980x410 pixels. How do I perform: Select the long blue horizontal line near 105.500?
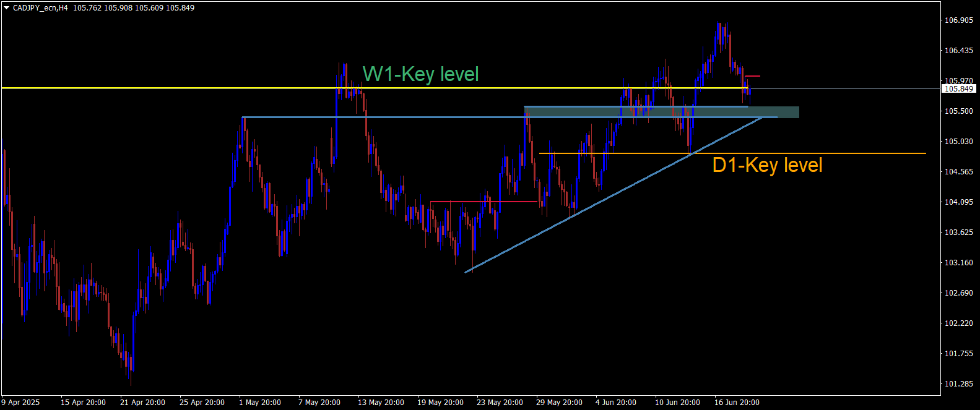pyautogui.click(x=509, y=117)
